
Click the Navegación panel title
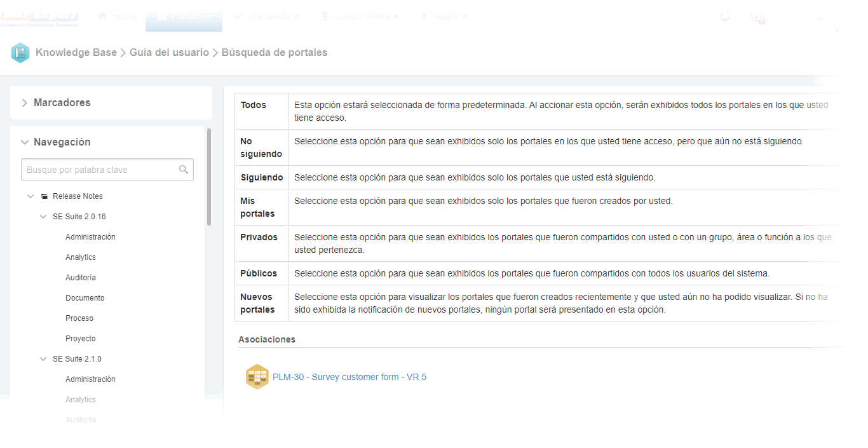(x=62, y=142)
